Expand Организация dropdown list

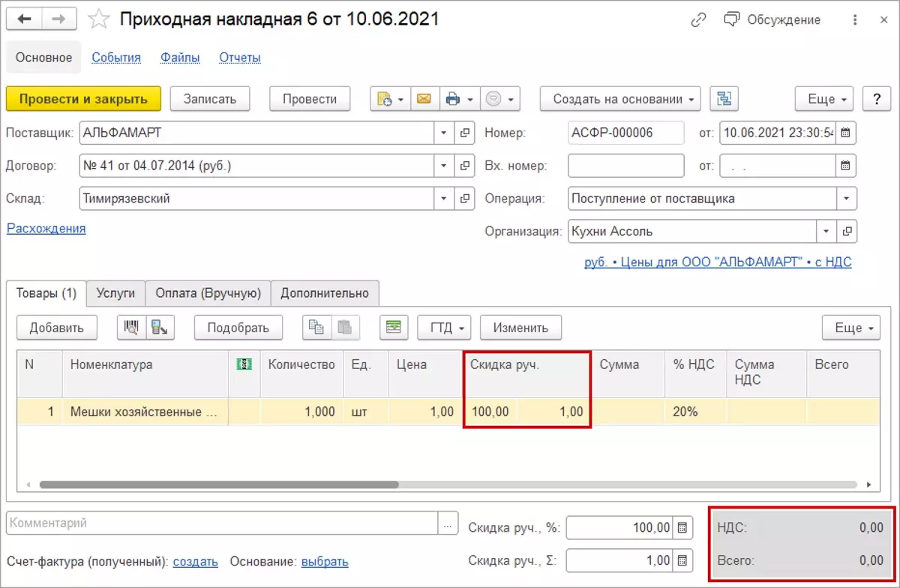pos(826,231)
